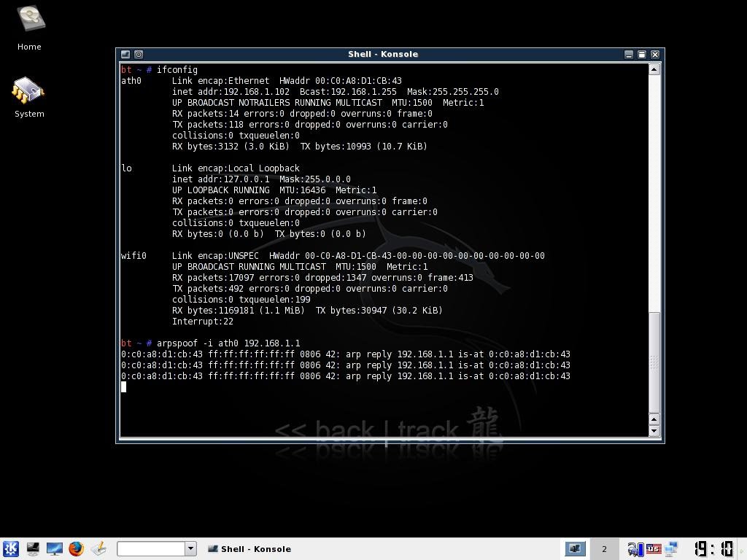The height and width of the screenshot is (560, 747).
Task: Expand the run command dropdown arrow
Action: tap(190, 548)
